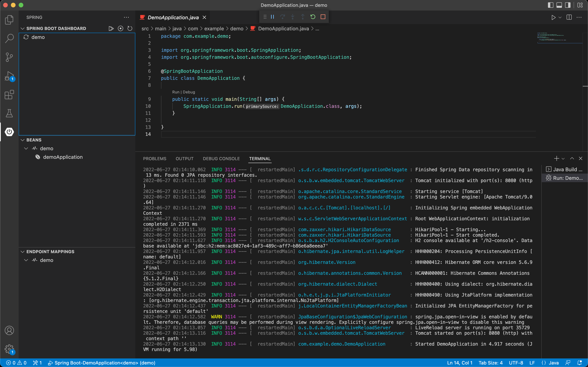This screenshot has height=367, width=588.
Task: Click the Run code lens above main
Action: 176,92
